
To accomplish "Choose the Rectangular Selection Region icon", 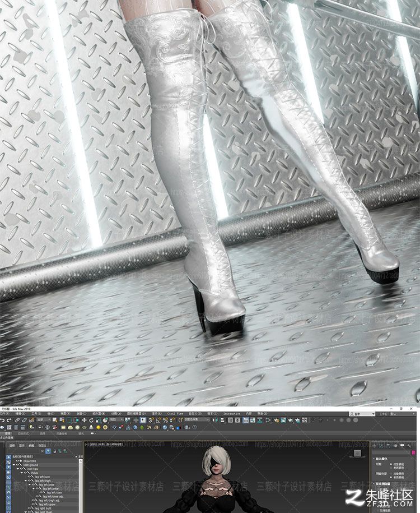I will pos(69,420).
